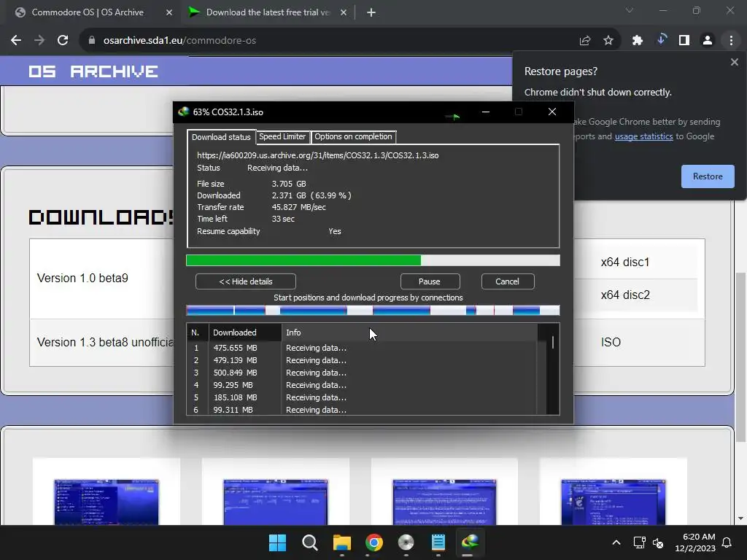Click the site lock icon in address bar
The width and height of the screenshot is (747, 560).
[x=92, y=41]
